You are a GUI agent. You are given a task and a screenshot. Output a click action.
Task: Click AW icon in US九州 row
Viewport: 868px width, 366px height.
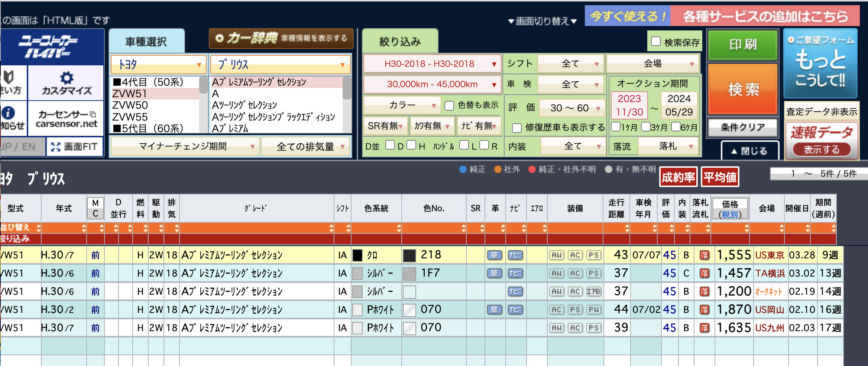pyautogui.click(x=557, y=328)
